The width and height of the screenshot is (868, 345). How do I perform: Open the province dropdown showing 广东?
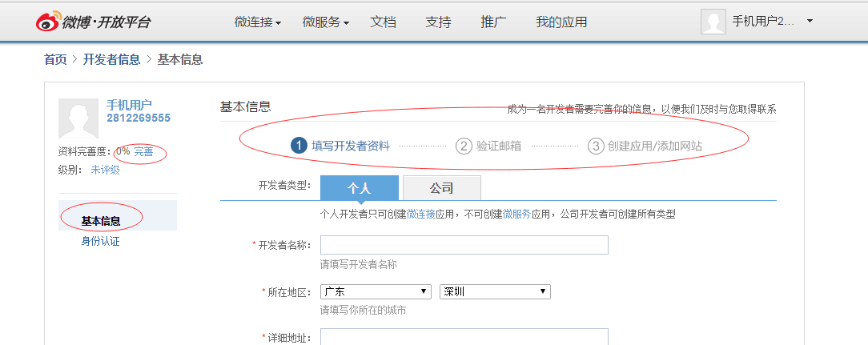click(376, 292)
